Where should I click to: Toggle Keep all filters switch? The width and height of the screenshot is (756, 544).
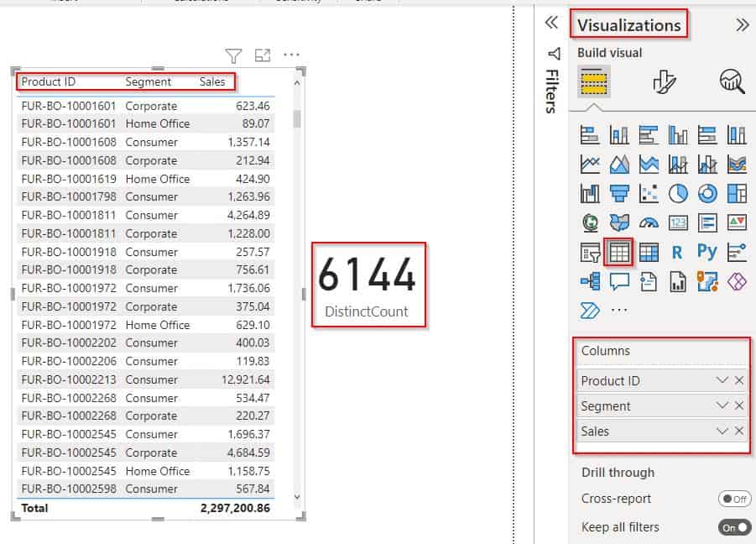[734, 527]
